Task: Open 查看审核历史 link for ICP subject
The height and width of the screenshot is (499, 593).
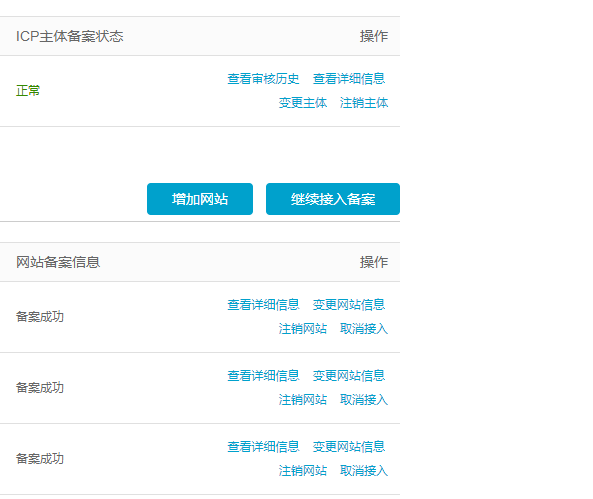Action: [263, 79]
